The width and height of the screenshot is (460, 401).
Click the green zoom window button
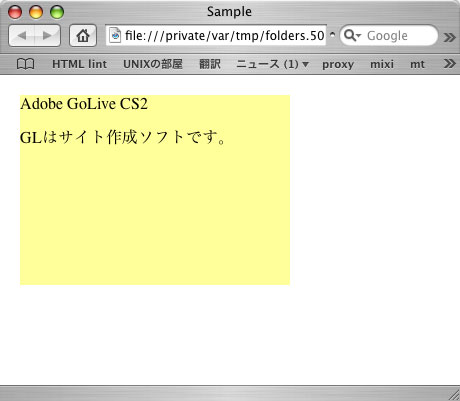(x=57, y=12)
